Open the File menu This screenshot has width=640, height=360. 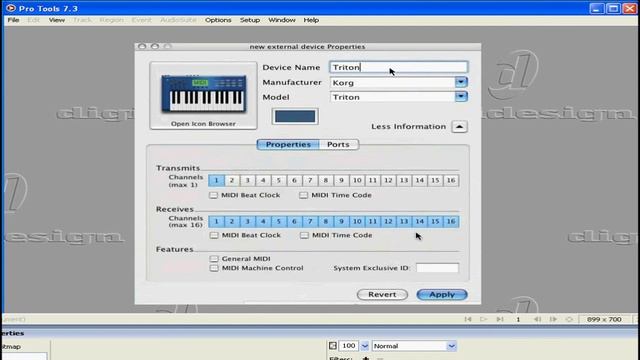click(13, 20)
